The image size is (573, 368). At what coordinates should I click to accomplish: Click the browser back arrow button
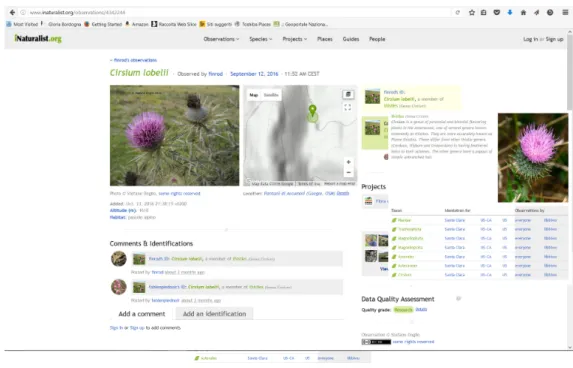click(x=12, y=12)
